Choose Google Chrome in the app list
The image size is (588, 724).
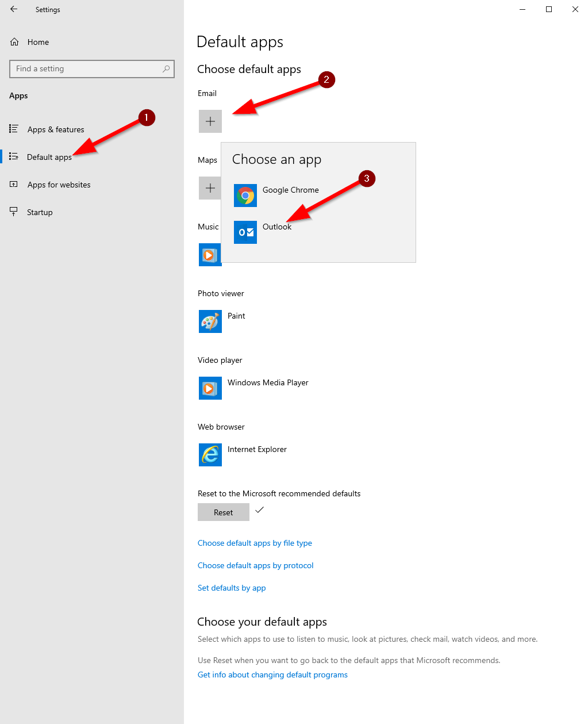(x=290, y=190)
